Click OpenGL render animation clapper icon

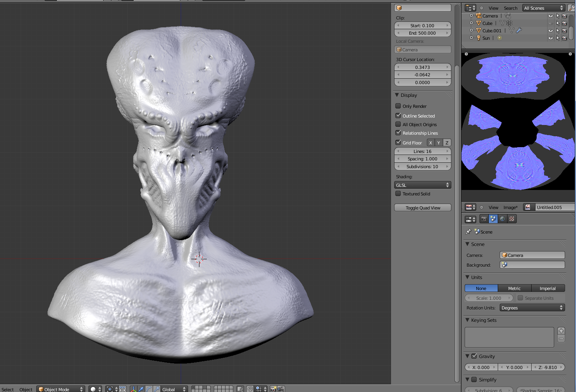click(281, 389)
